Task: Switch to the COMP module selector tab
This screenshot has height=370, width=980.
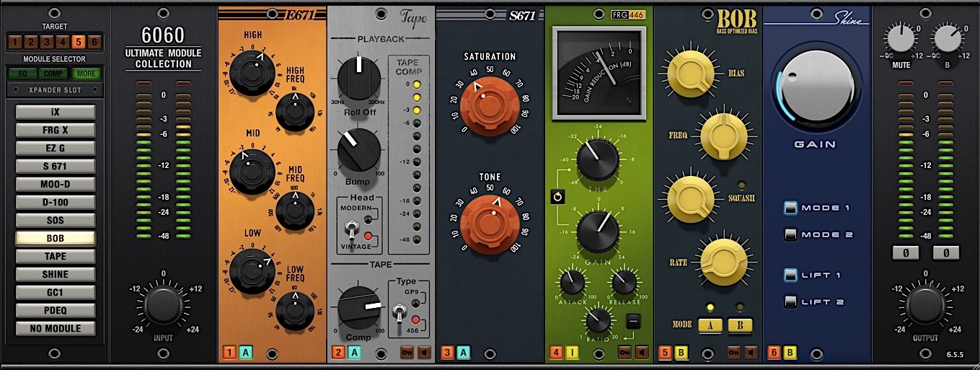Action: [x=54, y=73]
